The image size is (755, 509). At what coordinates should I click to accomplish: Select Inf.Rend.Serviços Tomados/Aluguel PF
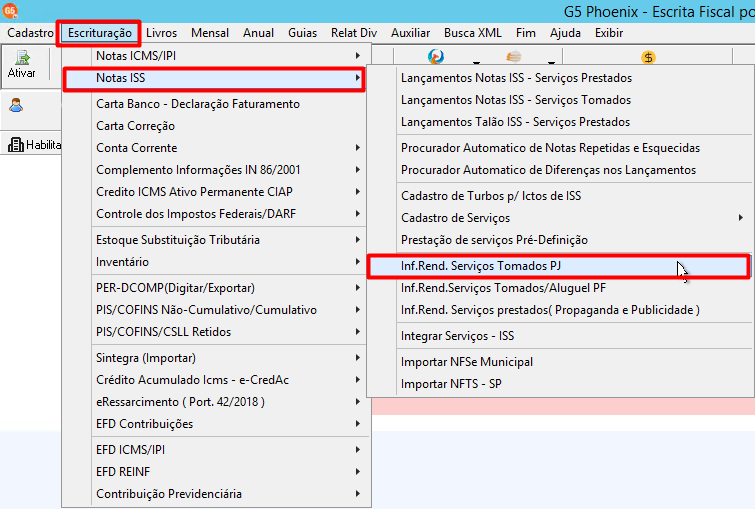click(x=561, y=288)
